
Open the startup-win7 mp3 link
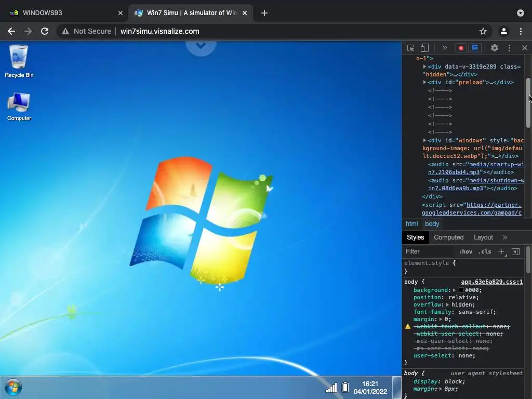pyautogui.click(x=476, y=168)
